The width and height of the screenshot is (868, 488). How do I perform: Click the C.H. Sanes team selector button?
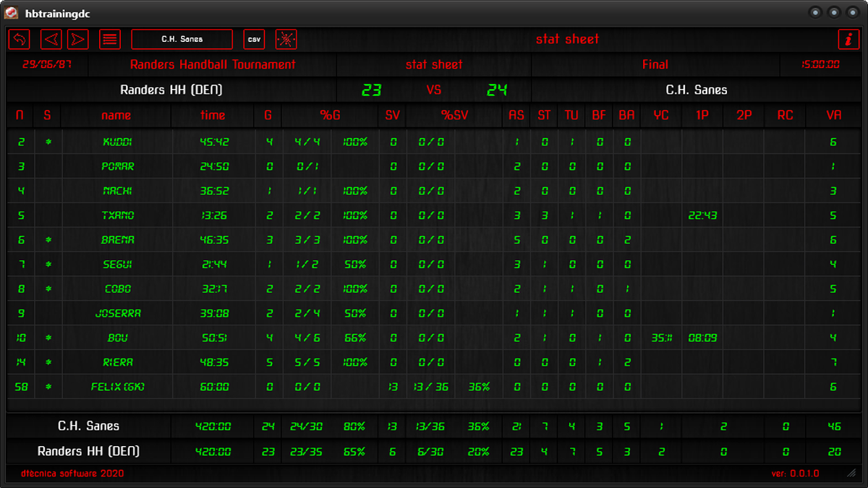pos(182,39)
